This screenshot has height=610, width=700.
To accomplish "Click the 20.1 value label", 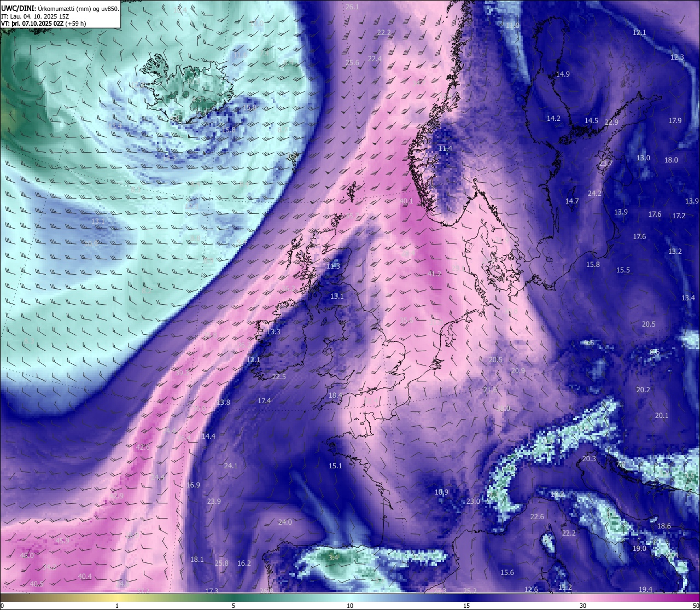I will coord(662,416).
